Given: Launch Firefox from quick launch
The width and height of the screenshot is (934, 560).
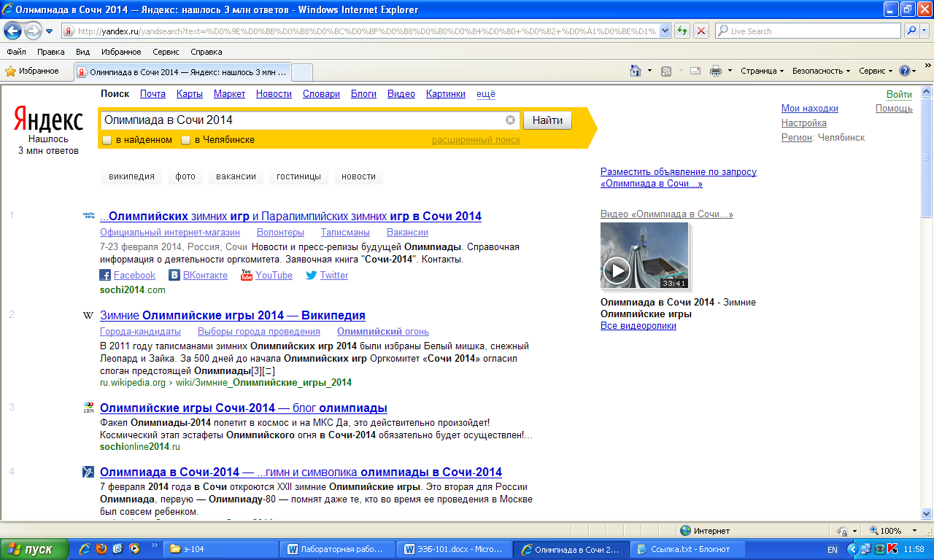Looking at the screenshot, I should point(101,548).
